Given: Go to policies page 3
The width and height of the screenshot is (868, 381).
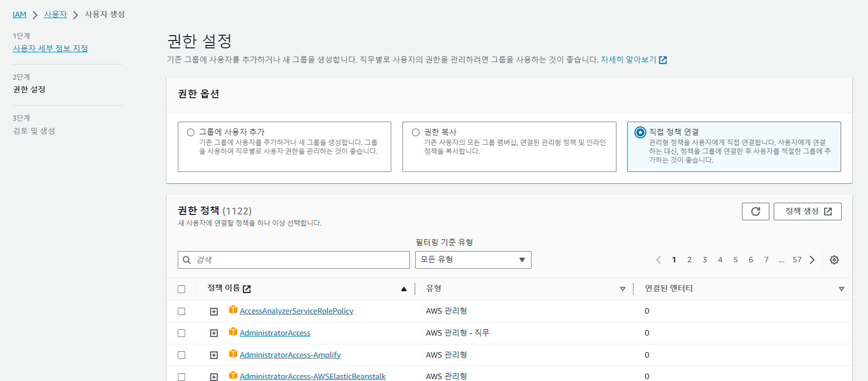Looking at the screenshot, I should 705,260.
